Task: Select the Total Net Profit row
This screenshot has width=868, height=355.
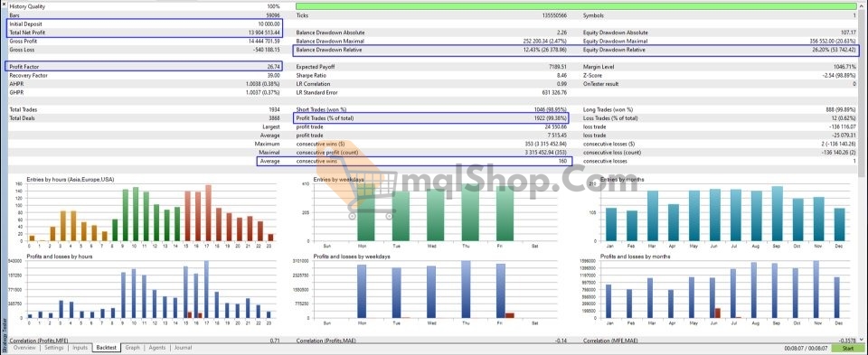Action: pos(146,33)
